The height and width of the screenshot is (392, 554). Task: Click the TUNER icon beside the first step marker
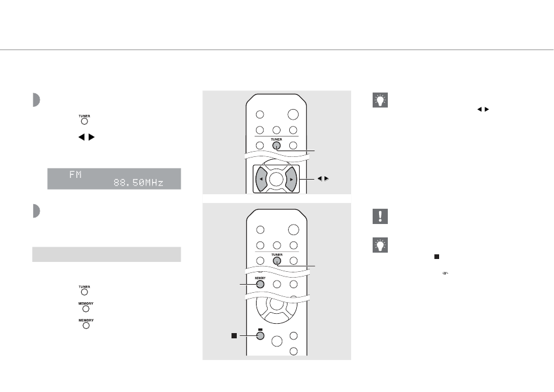84,119
